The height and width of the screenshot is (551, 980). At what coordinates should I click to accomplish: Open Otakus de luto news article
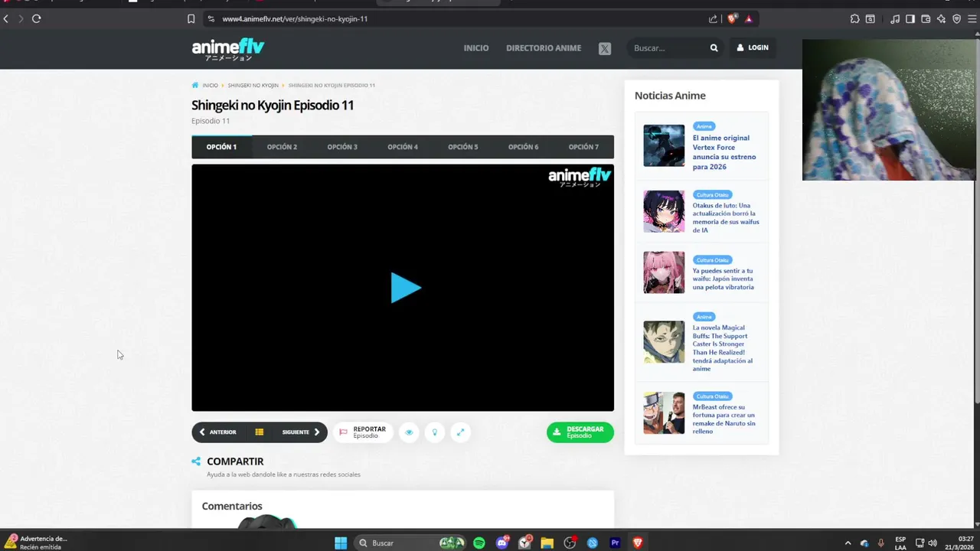coord(726,217)
